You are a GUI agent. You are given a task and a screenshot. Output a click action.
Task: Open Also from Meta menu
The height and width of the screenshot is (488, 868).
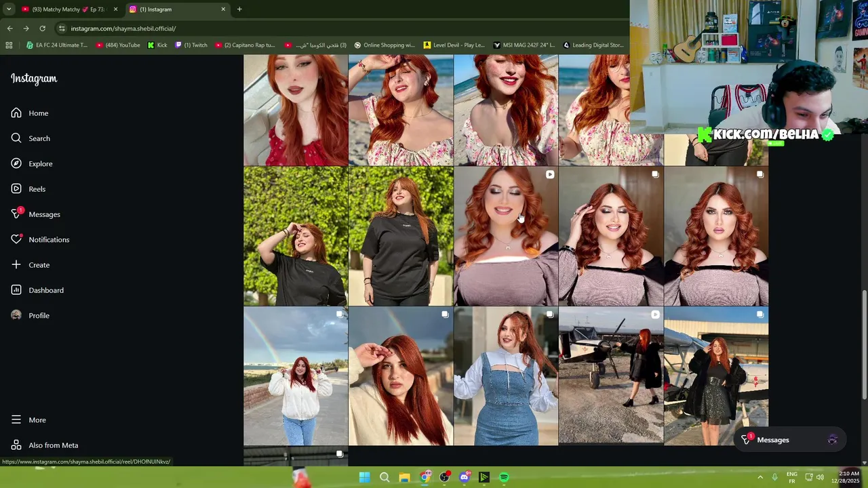45,445
